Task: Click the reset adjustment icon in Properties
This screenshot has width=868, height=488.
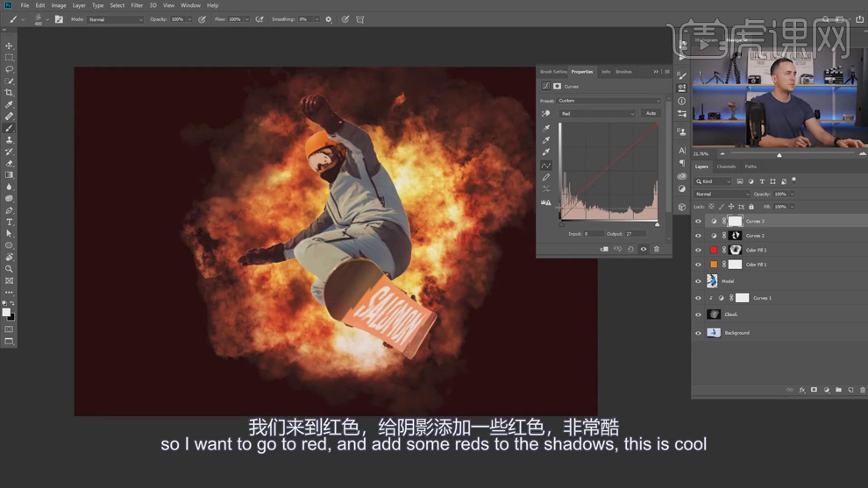Action: pyautogui.click(x=630, y=249)
